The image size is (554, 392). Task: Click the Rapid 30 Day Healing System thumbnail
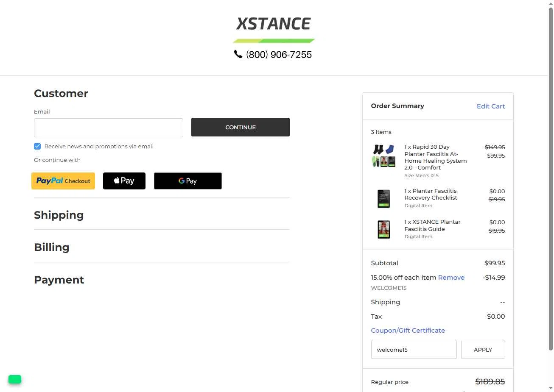(x=384, y=156)
